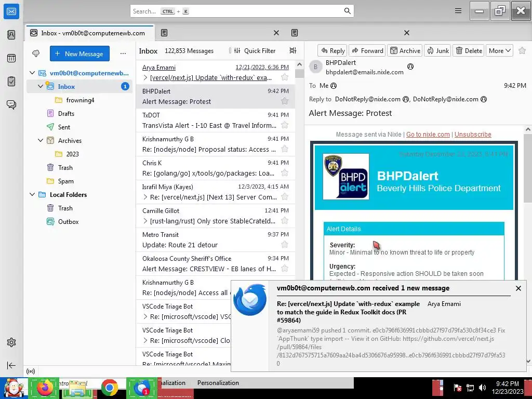The width and height of the screenshot is (532, 399).
Task: Archive the open message
Action: (405, 50)
